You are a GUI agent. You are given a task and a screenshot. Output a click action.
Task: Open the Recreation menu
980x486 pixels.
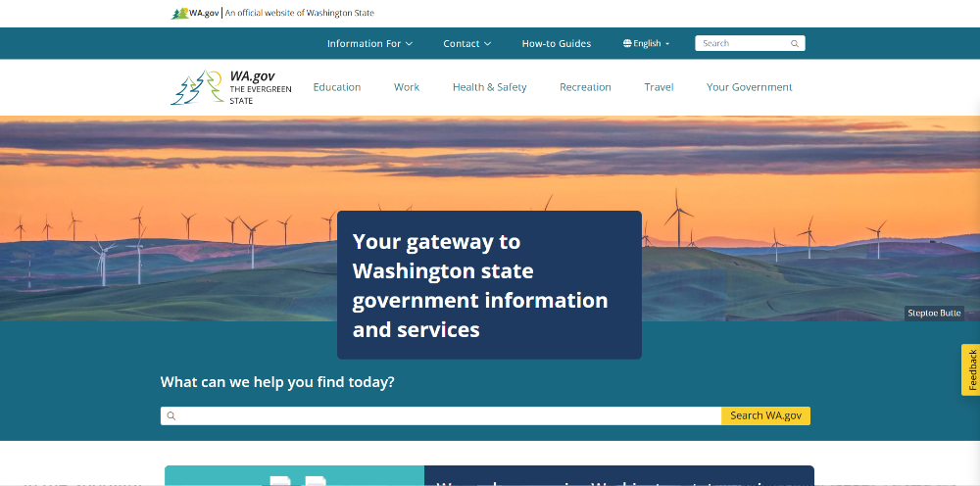[x=585, y=87]
